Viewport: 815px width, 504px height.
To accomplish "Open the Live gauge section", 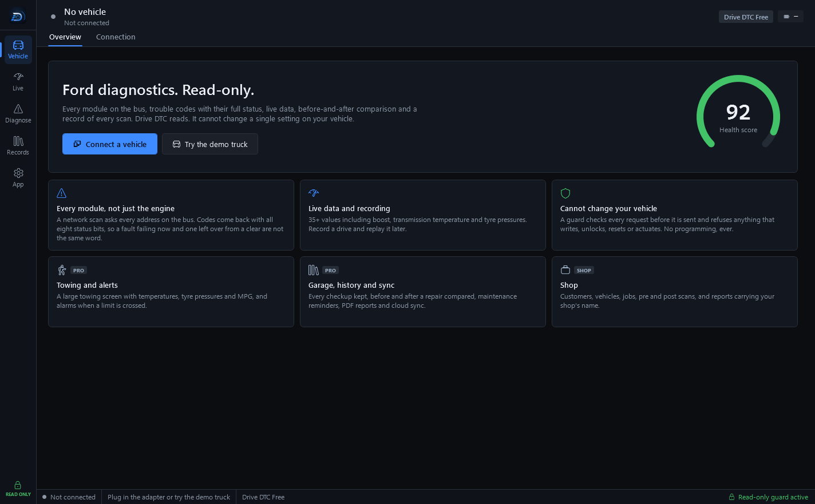I will point(18,82).
